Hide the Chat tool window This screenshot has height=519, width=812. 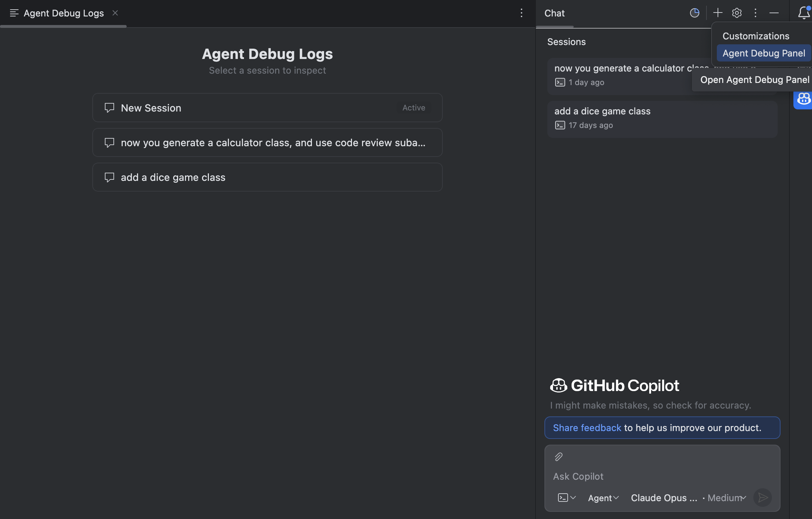point(774,13)
